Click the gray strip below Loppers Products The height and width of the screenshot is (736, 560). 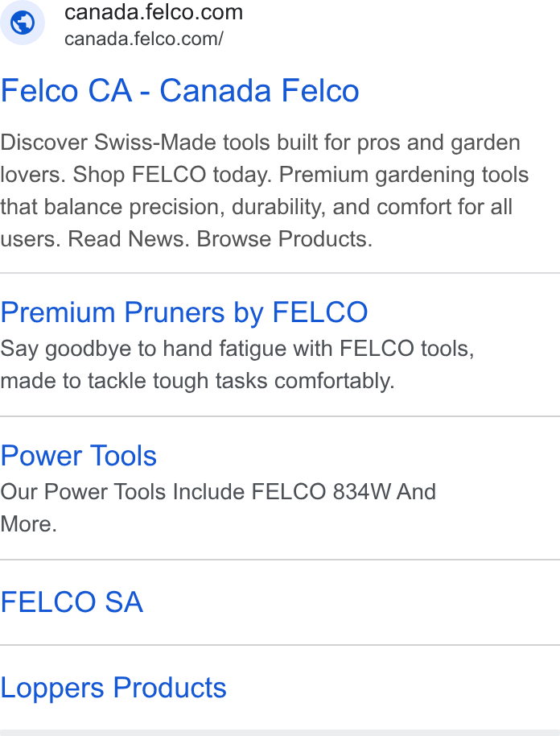click(x=280, y=733)
